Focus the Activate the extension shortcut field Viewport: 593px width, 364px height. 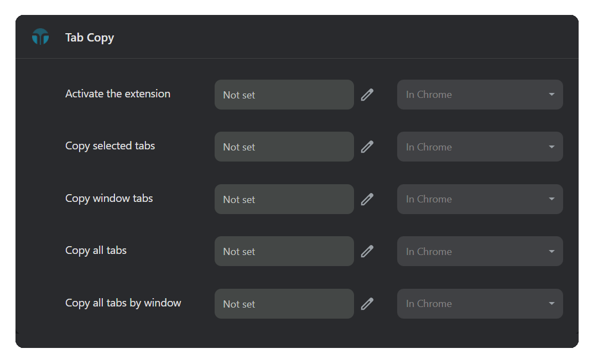coord(284,95)
